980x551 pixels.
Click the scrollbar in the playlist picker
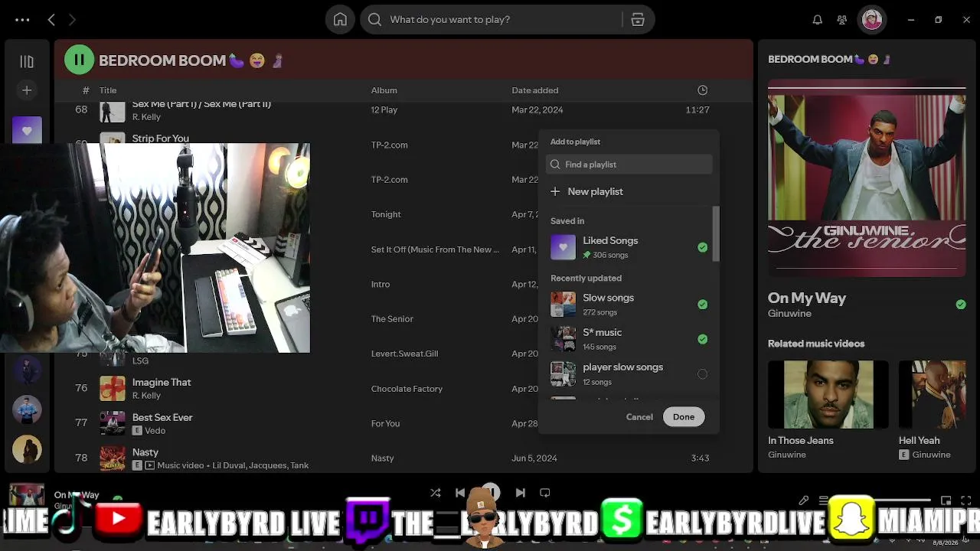point(716,234)
